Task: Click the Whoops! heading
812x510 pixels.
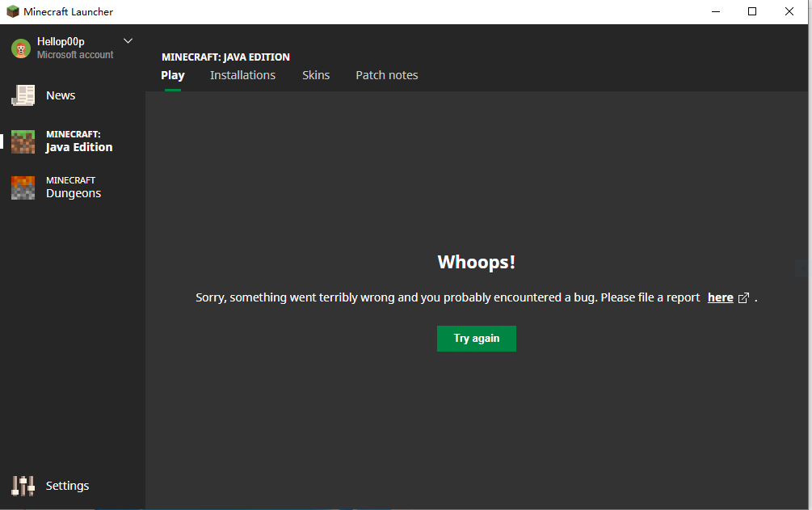Action: [477, 262]
